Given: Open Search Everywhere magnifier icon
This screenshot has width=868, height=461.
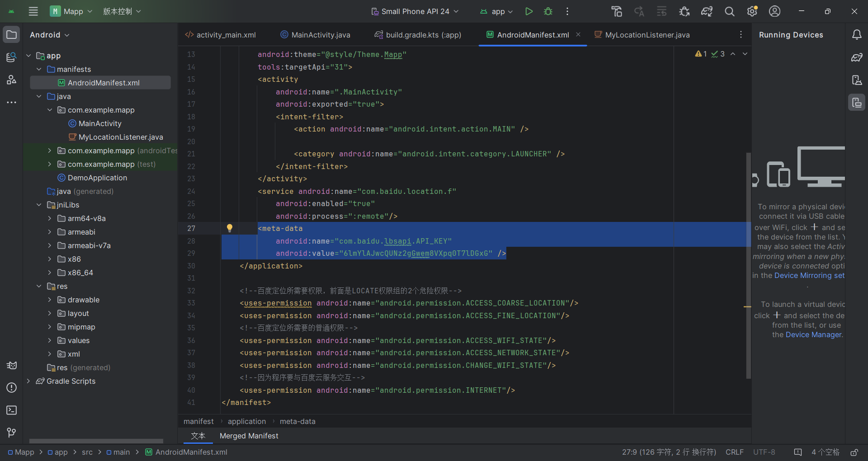Looking at the screenshot, I should [730, 11].
